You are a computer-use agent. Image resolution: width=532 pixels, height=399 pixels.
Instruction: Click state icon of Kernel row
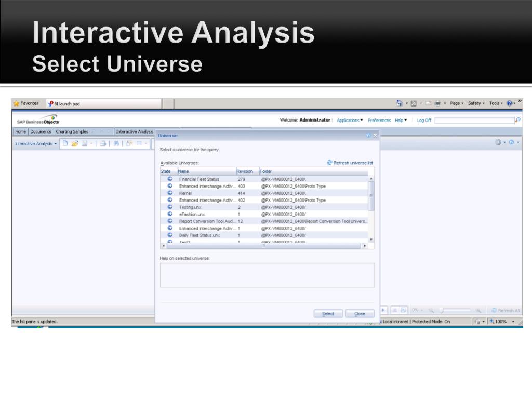(x=170, y=193)
